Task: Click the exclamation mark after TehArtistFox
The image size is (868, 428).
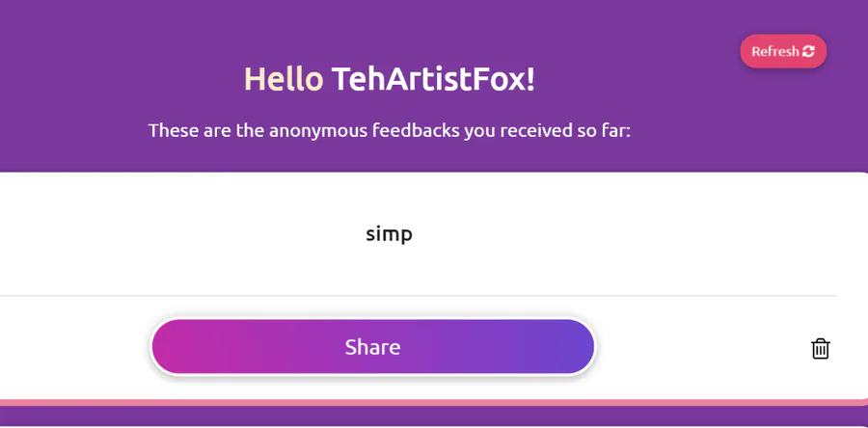Action: point(530,80)
